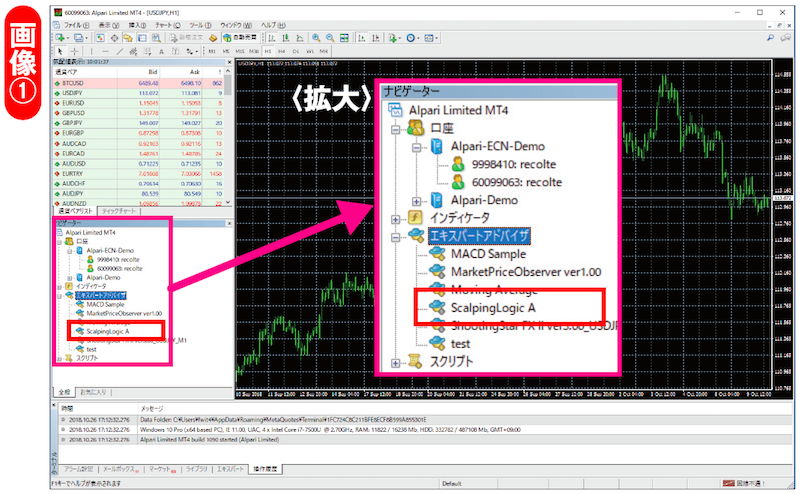The height and width of the screenshot is (494, 800).
Task: Select the BTCUSD row in Market Watch
Action: (138, 83)
